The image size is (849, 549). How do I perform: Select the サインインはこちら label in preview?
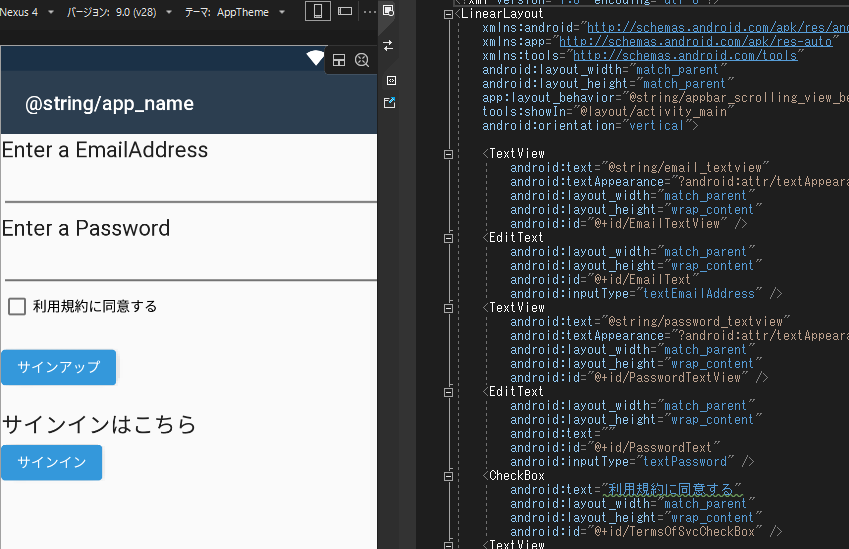click(99, 424)
